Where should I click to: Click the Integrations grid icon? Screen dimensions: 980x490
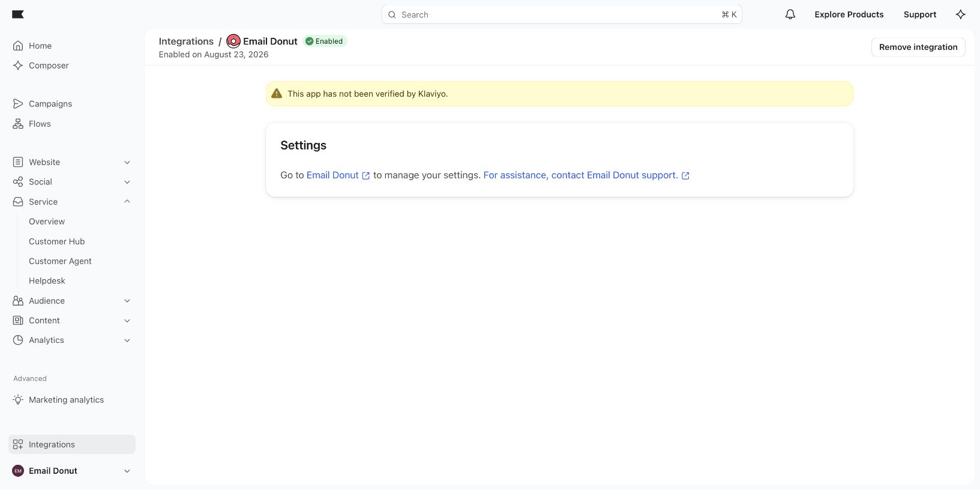(18, 444)
